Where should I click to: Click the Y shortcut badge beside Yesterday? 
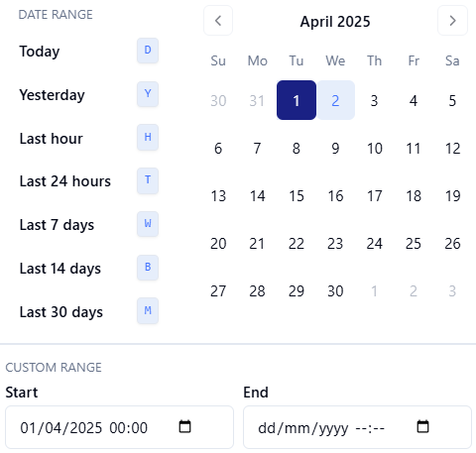coord(148,94)
